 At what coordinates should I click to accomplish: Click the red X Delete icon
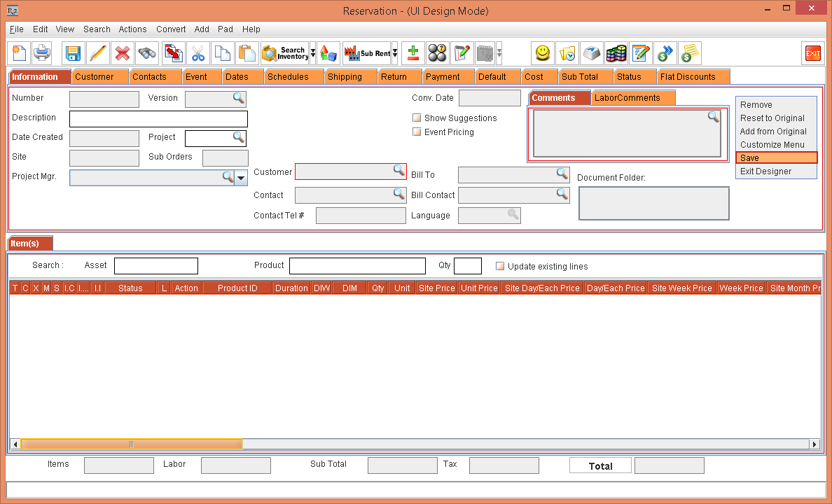(123, 53)
